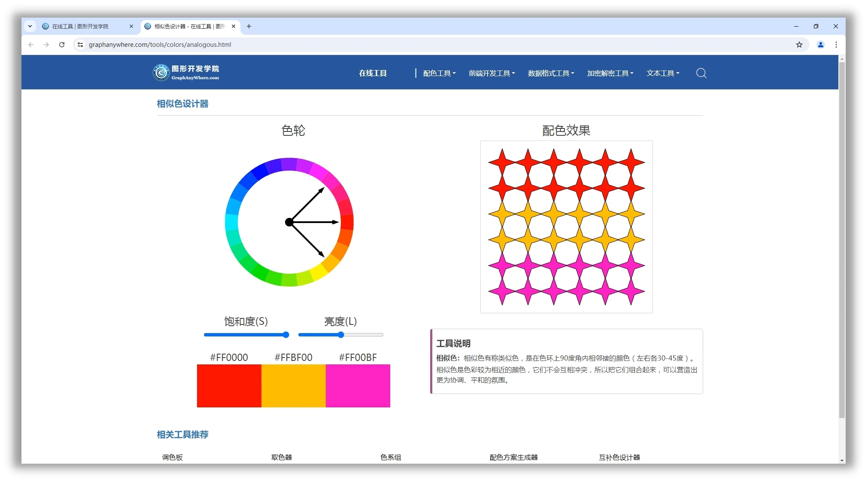Open a new browser tab
This screenshot has width=868, height=483.
tap(249, 26)
